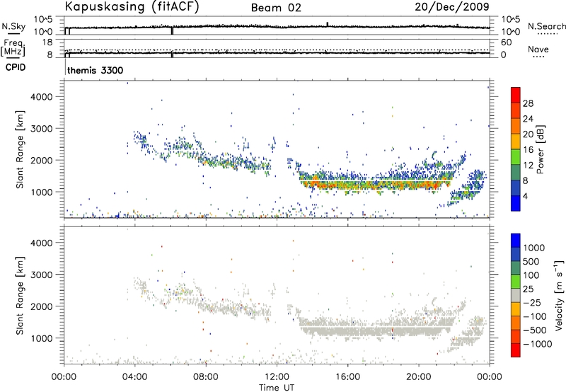Click the 20:00 time tick label
566x392 pixels.
click(419, 377)
